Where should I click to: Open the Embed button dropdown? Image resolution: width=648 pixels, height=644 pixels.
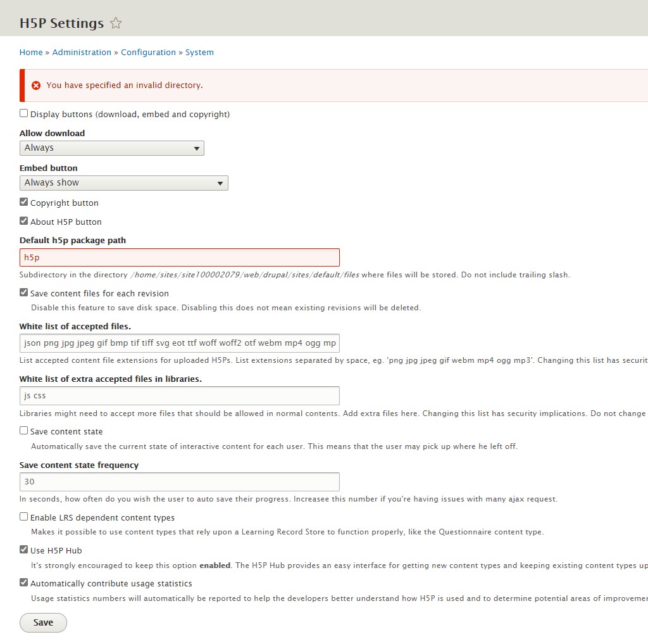[123, 183]
